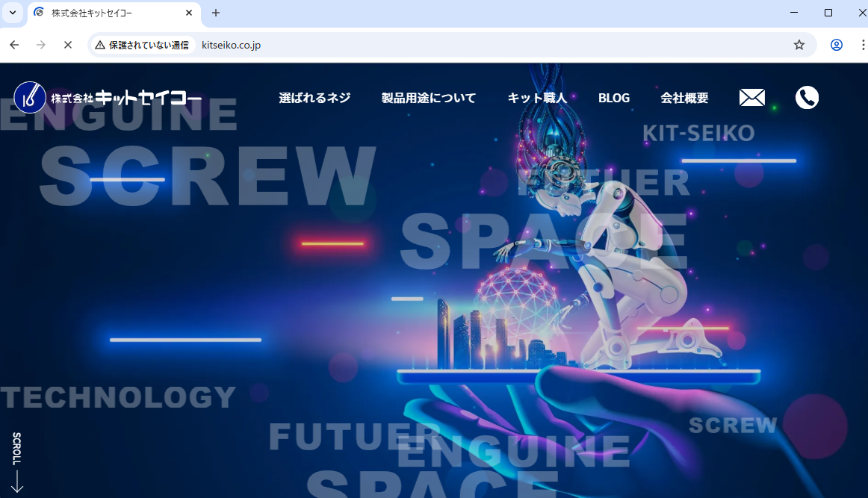Open a new tab with the plus button

[x=215, y=13]
